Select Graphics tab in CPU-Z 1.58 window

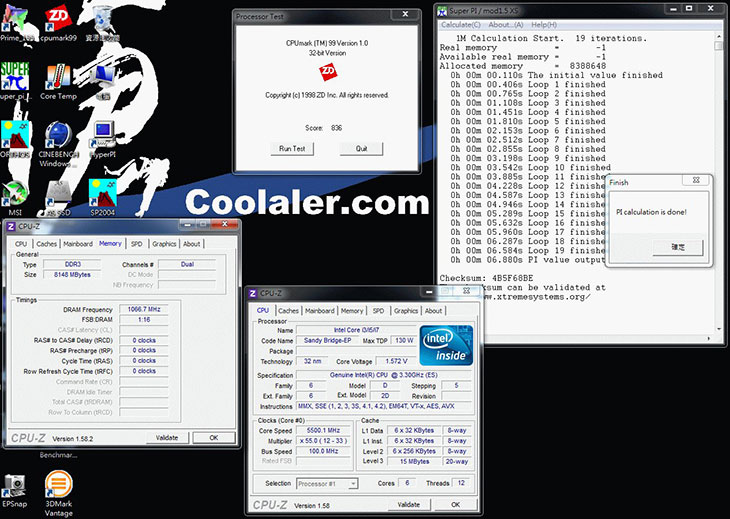pos(406,311)
